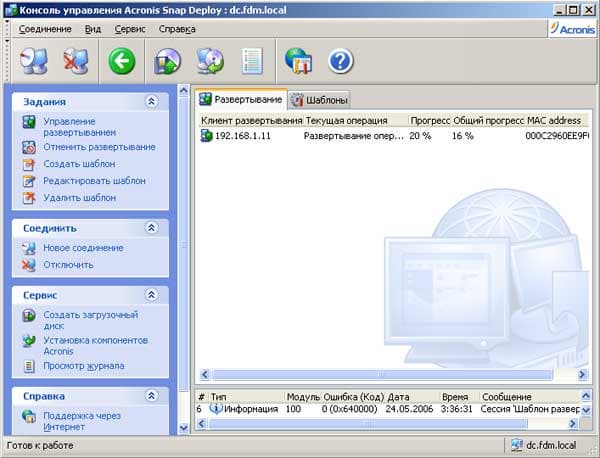Click icon beside Поддержка через Интернет
The width and height of the screenshot is (600, 458).
(x=29, y=416)
